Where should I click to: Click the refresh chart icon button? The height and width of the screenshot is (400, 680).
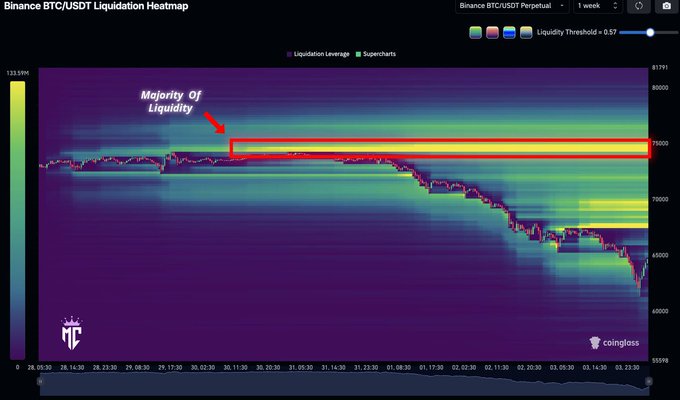[x=638, y=6]
